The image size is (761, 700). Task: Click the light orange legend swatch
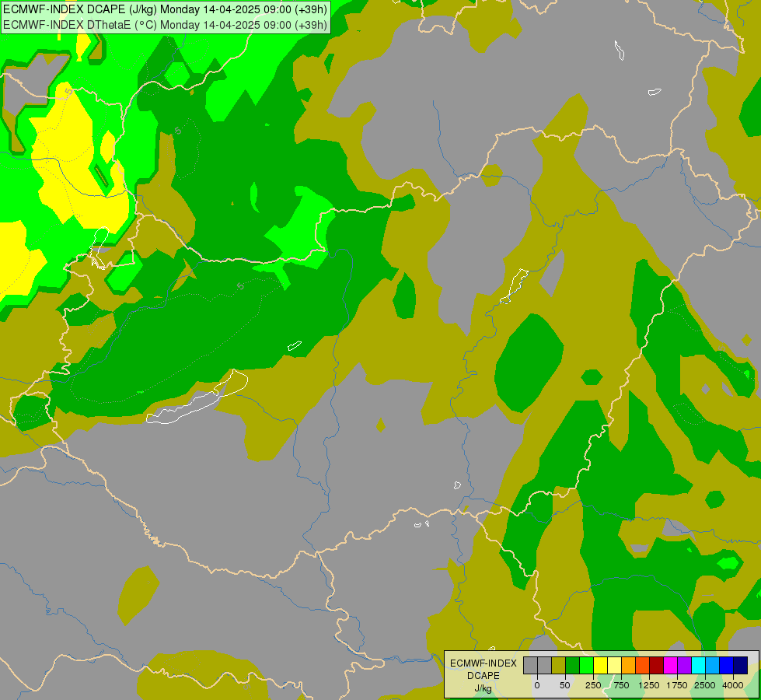(x=629, y=665)
